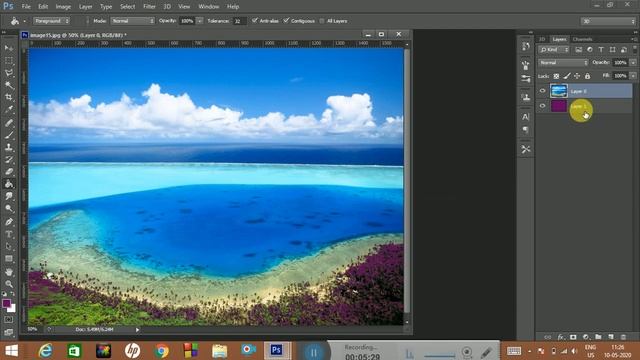Select the History Brush tool
Image resolution: width=640 pixels, height=360 pixels.
[9, 160]
